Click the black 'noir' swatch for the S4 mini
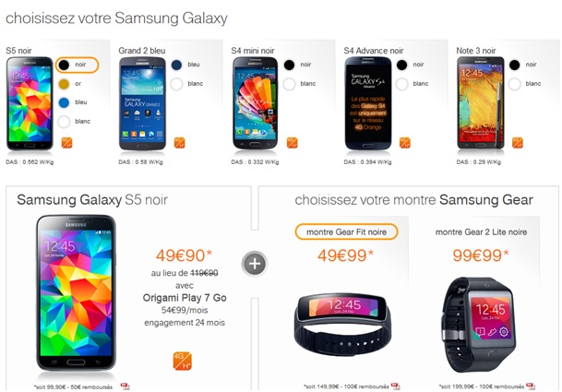562x392 pixels. click(289, 65)
